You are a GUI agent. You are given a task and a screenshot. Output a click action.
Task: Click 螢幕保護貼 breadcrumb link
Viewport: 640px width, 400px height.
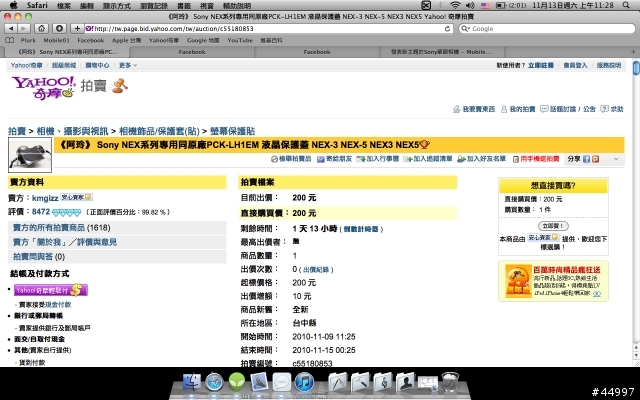(232, 131)
